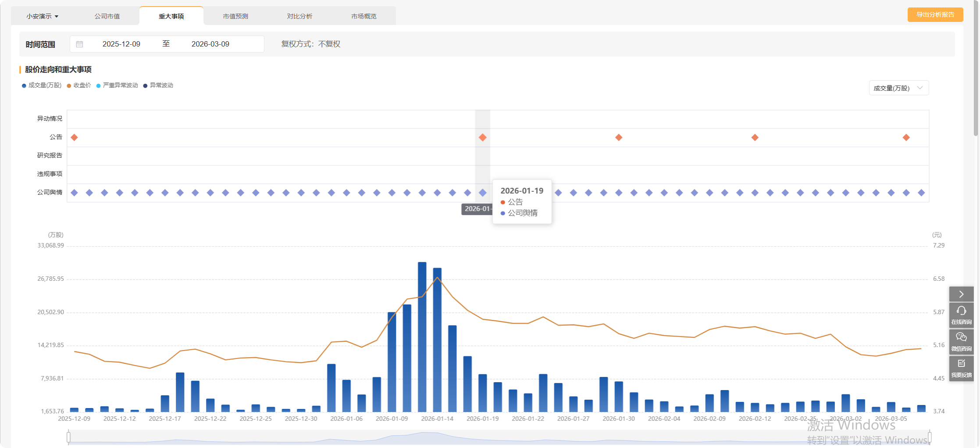Collapse the right sidebar arrow
Viewport: 980px width, 448px height.
(x=961, y=294)
